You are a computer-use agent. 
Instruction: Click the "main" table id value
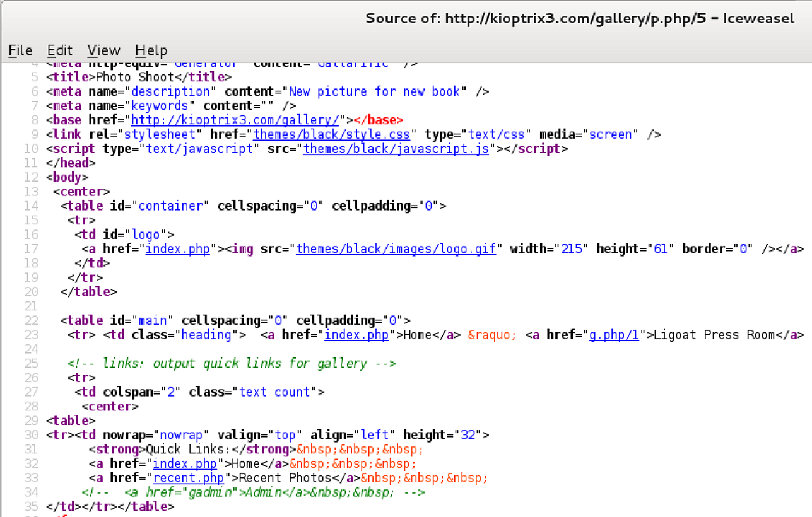pos(153,320)
